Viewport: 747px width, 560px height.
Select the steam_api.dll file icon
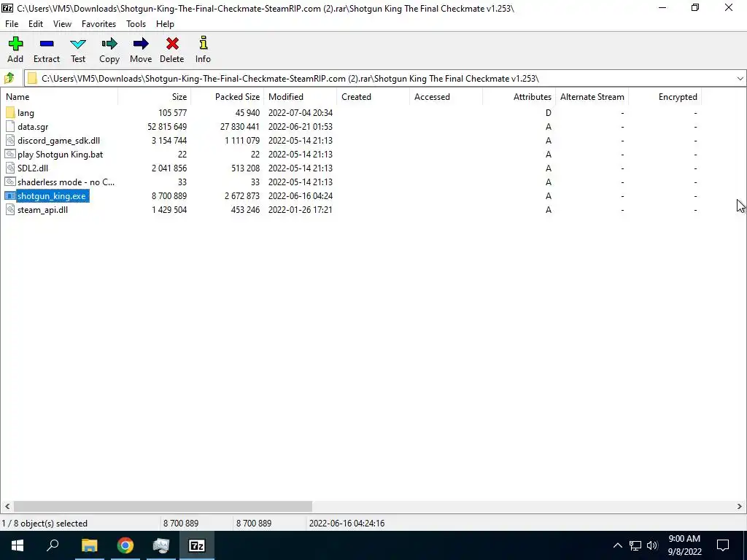pos(10,209)
